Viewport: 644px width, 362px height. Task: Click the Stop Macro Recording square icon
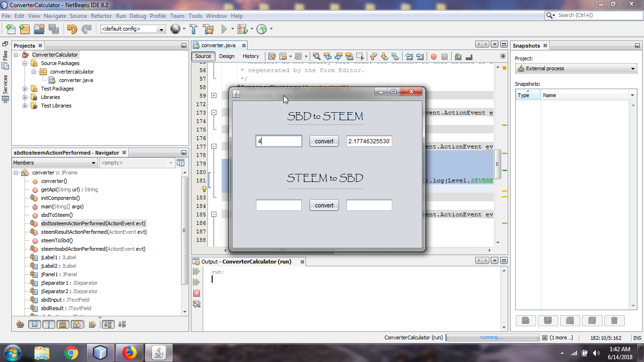[444, 57]
